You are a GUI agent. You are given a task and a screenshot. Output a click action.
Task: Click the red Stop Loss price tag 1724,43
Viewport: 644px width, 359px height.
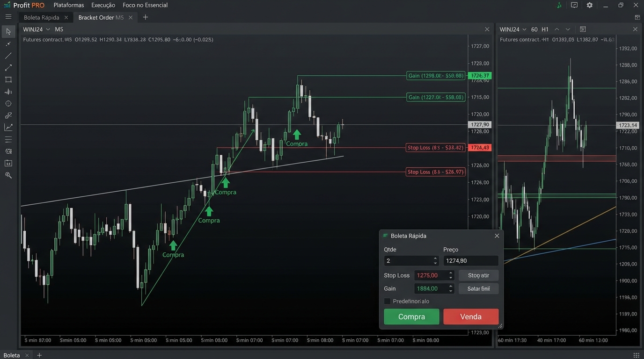point(480,148)
